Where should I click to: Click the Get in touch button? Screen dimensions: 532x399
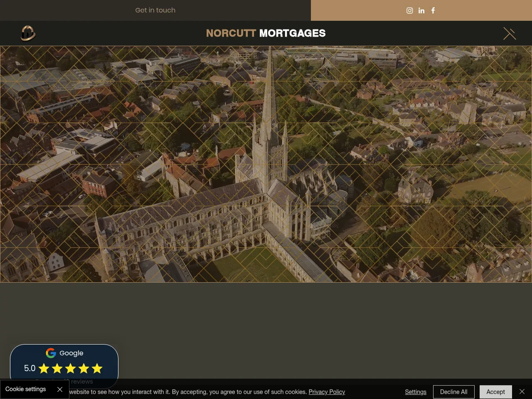click(x=155, y=10)
